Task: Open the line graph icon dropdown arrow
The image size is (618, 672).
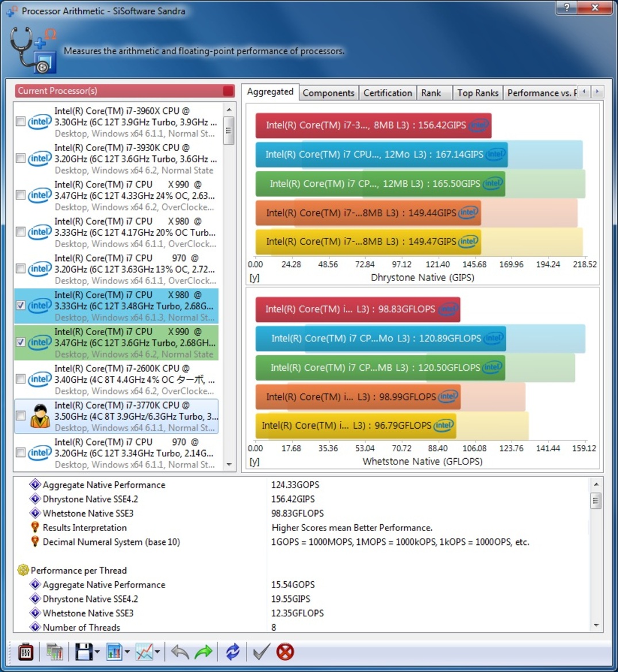Action: click(x=158, y=652)
